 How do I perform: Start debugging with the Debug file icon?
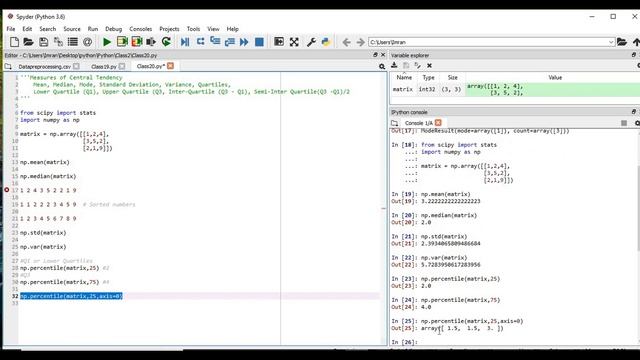pos(185,42)
